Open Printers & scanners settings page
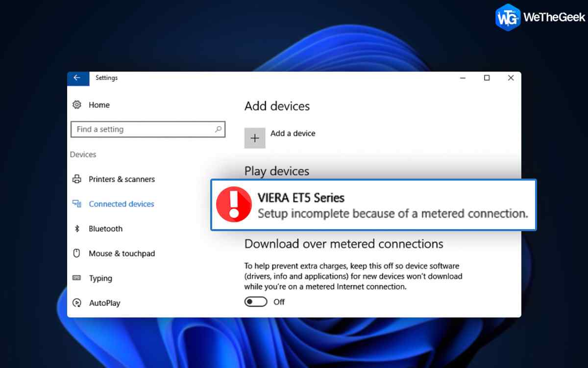This screenshot has height=368, width=588. pyautogui.click(x=122, y=179)
